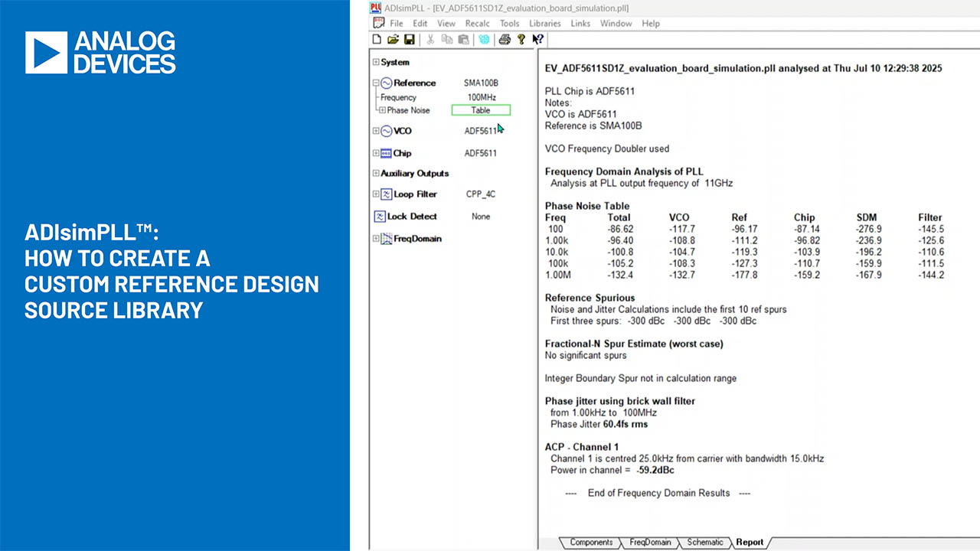Activate the context help pointer icon
The image size is (980, 551).
(537, 39)
